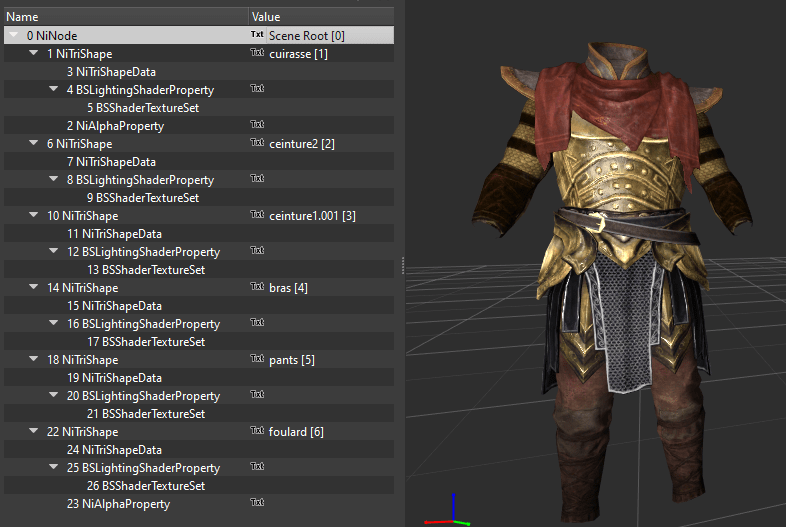Collapse the 18 NiTriShape expander arrow
This screenshot has width=786, height=527.
34,359
